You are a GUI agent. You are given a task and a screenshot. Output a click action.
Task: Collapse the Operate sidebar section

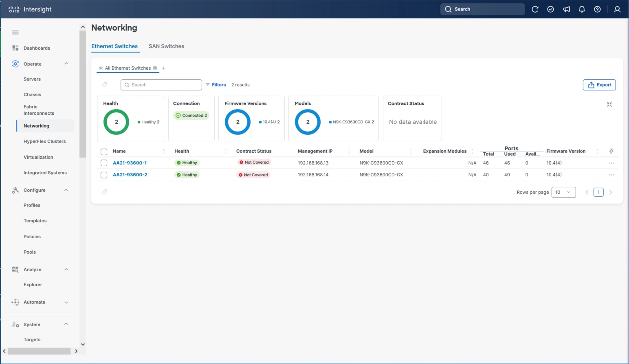coord(66,64)
